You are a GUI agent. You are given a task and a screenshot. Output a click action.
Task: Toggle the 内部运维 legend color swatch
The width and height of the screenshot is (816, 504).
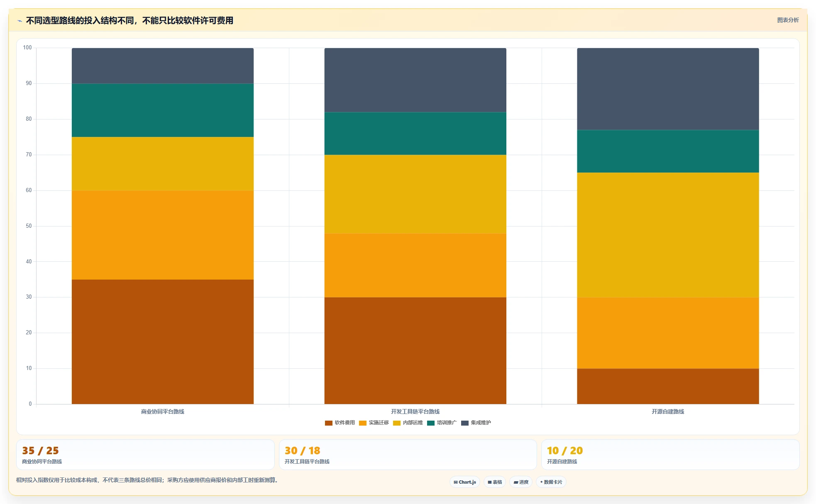[x=396, y=423]
